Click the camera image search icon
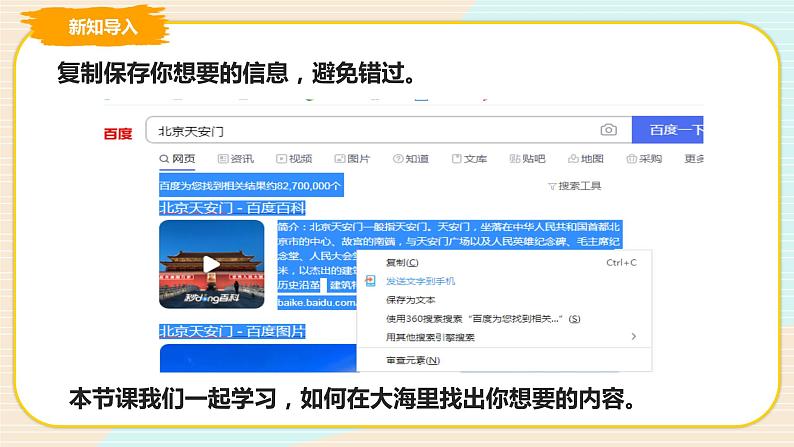 [x=608, y=130]
